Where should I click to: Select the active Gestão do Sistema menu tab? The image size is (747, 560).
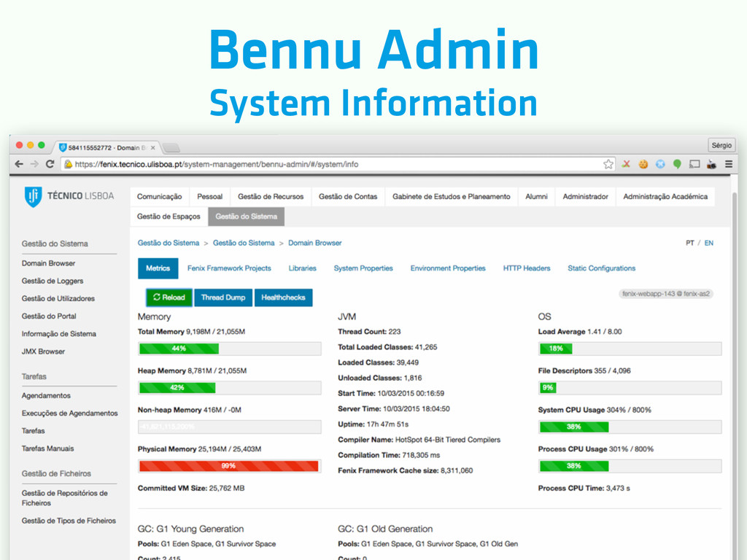coord(247,217)
